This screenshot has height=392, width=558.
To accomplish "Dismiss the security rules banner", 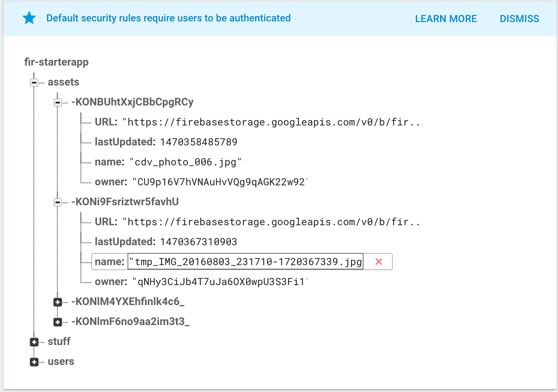I will (x=519, y=19).
